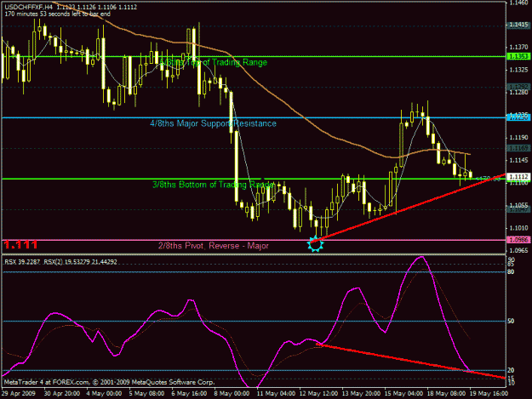532x399 pixels.
Task: Click the 80 level on RSX scale
Action: pos(511,272)
